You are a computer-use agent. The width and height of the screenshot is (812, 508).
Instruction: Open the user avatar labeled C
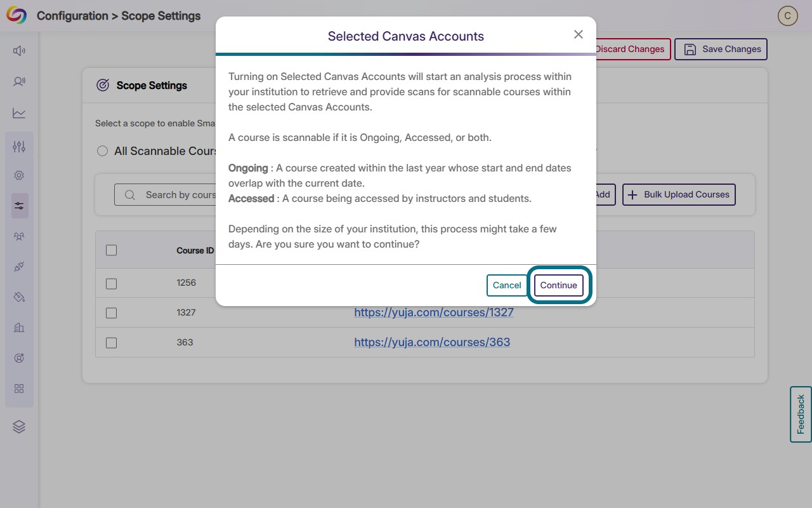coord(788,16)
